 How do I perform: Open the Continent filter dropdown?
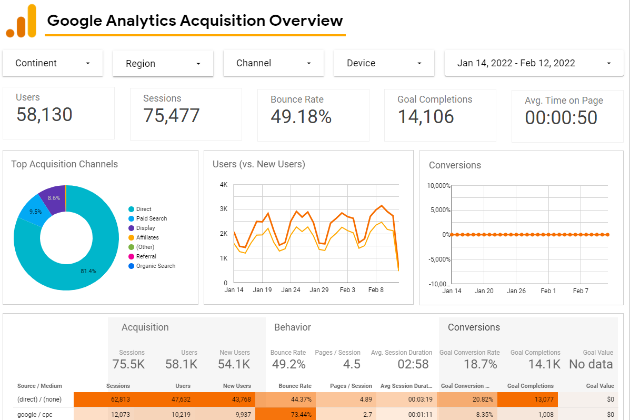tap(53, 63)
